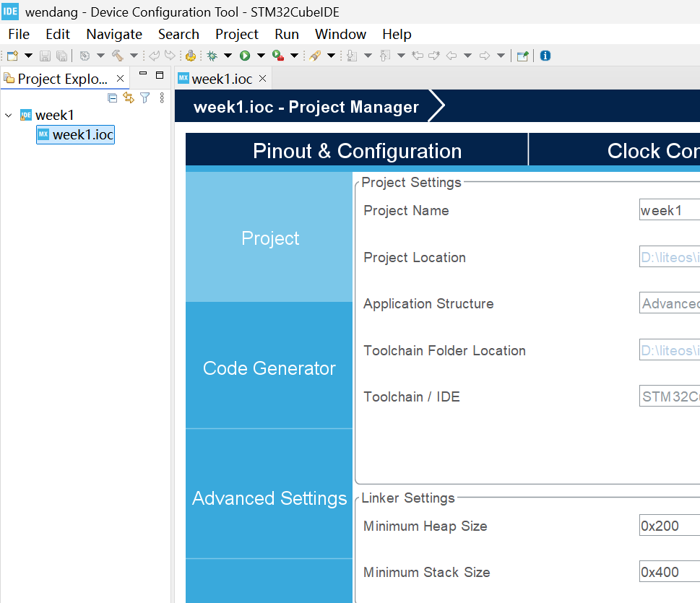Open the Search menu
700x603 pixels.
click(178, 35)
